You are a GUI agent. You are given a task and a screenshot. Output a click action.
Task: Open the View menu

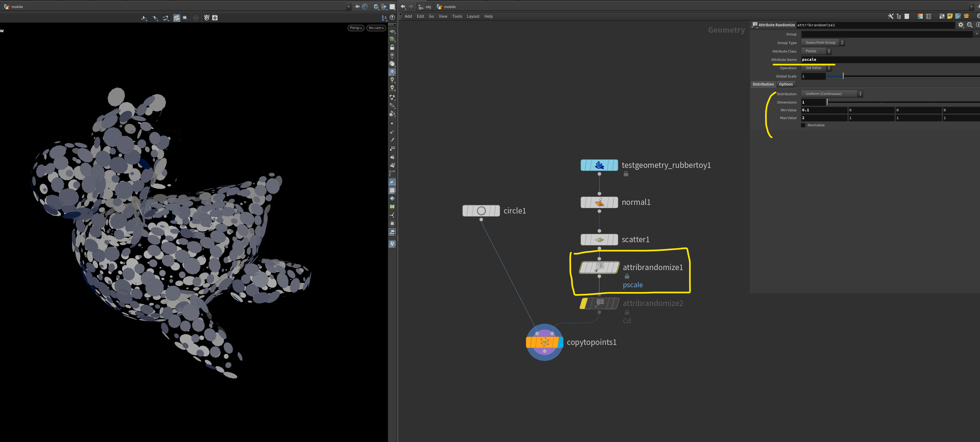443,16
